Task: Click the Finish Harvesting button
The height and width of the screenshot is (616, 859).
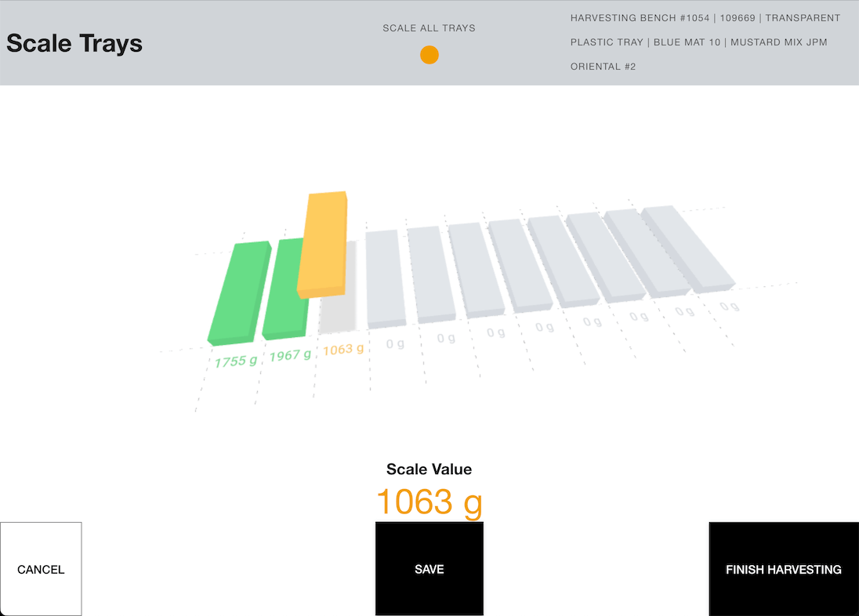Action: (x=784, y=569)
